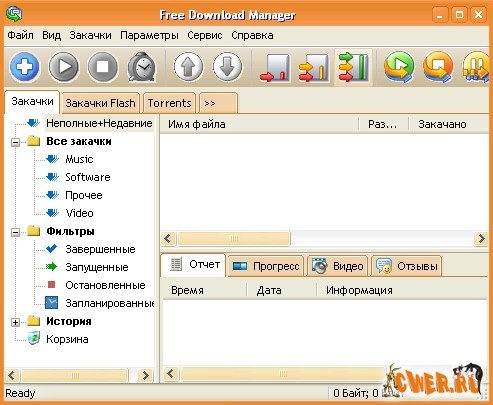Image resolution: width=493 pixels, height=405 pixels.
Task: Open the Закачки menu
Action: (x=90, y=35)
